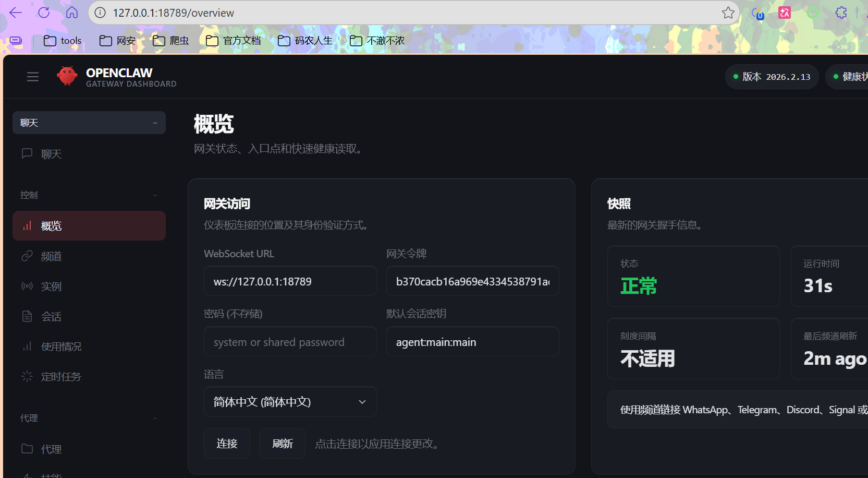Reload the page with refresh icon
The width and height of the screenshot is (868, 478).
(x=44, y=13)
